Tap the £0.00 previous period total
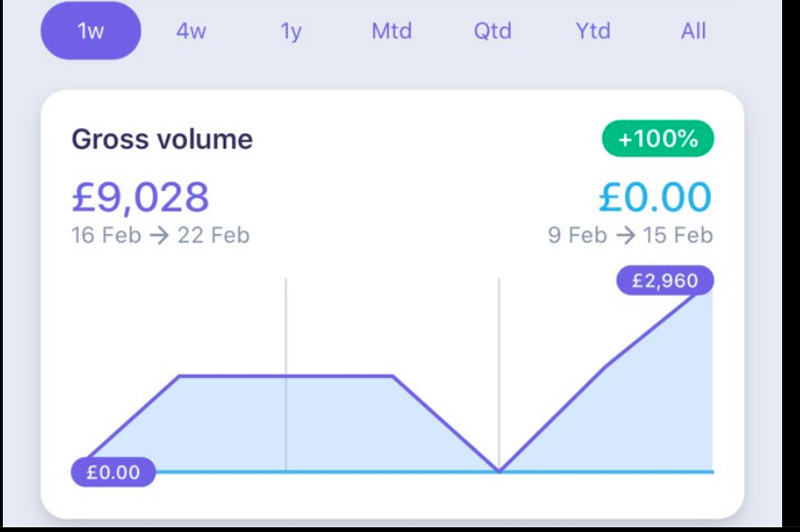The width and height of the screenshot is (800, 532). [x=655, y=197]
